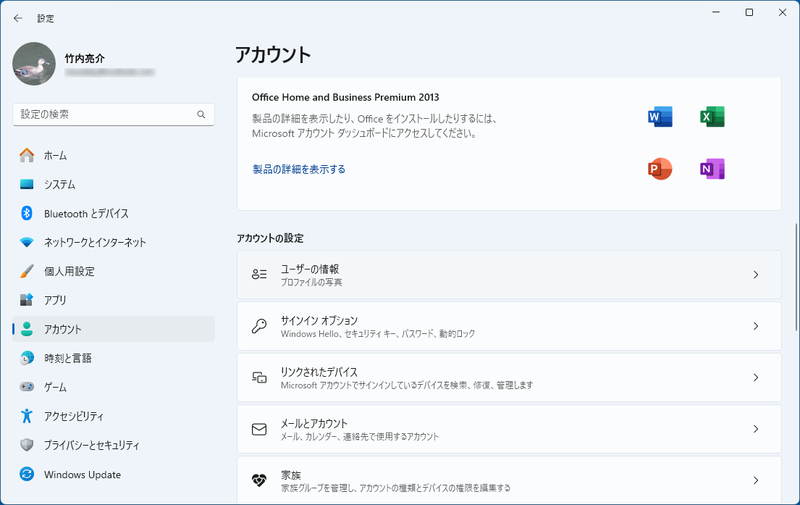Click the network Wi-Fi icon in the sidebar

(27, 242)
